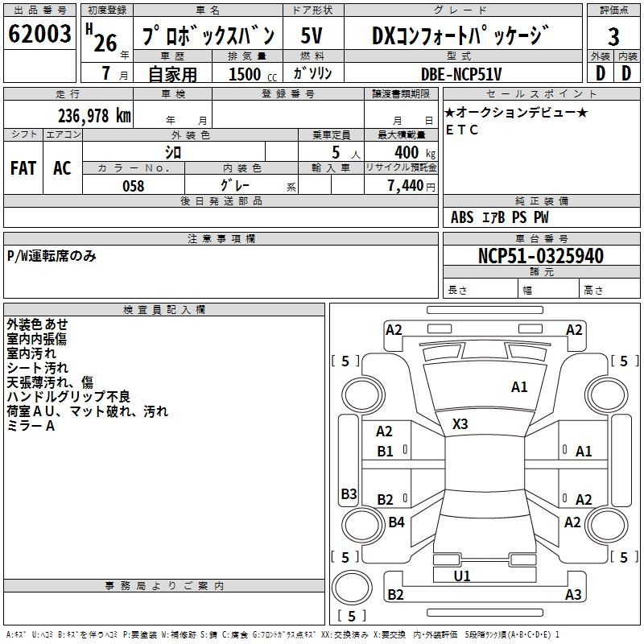Select chassis number NCP51-0325940

click(x=540, y=257)
